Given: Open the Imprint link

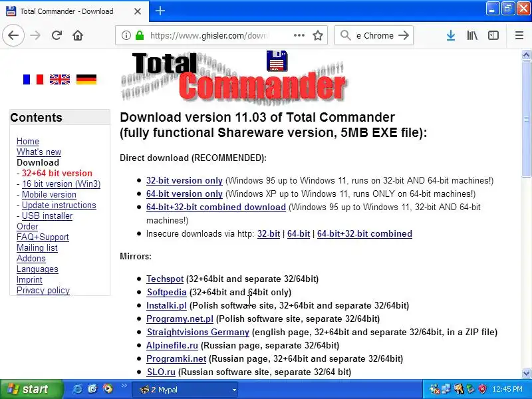Looking at the screenshot, I should click(29, 279).
